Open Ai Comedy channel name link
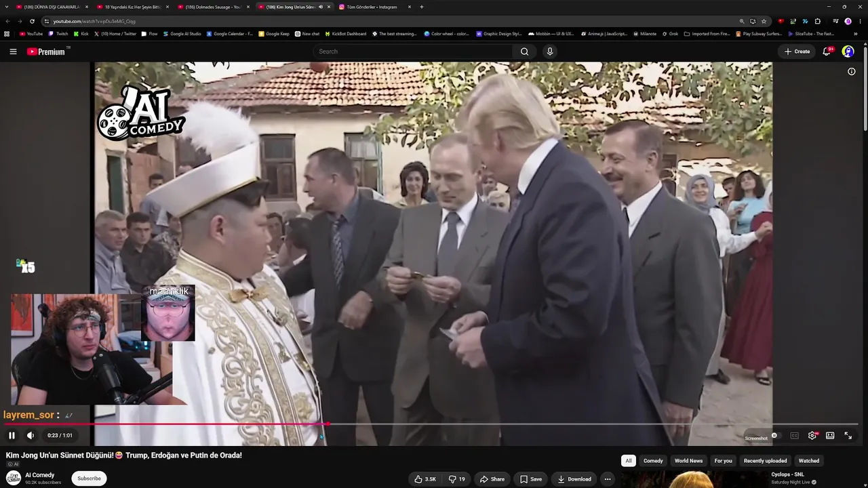868x488 pixels. pos(39,475)
